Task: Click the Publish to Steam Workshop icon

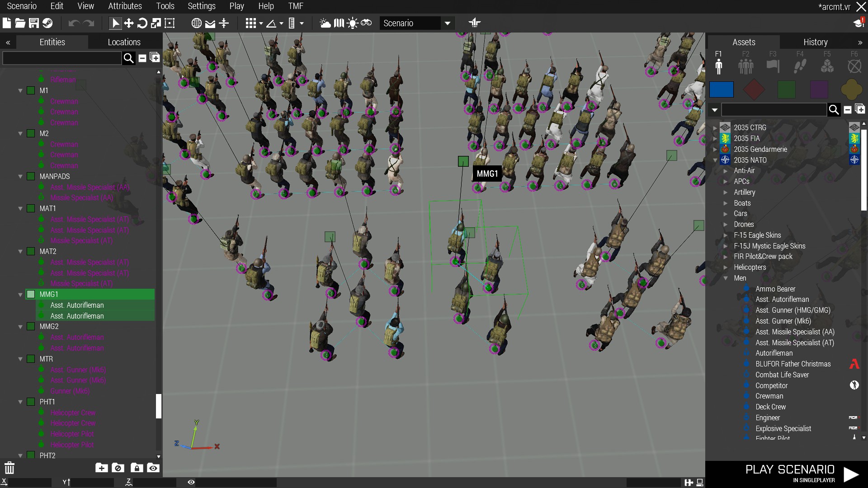Action: pyautogui.click(x=47, y=23)
